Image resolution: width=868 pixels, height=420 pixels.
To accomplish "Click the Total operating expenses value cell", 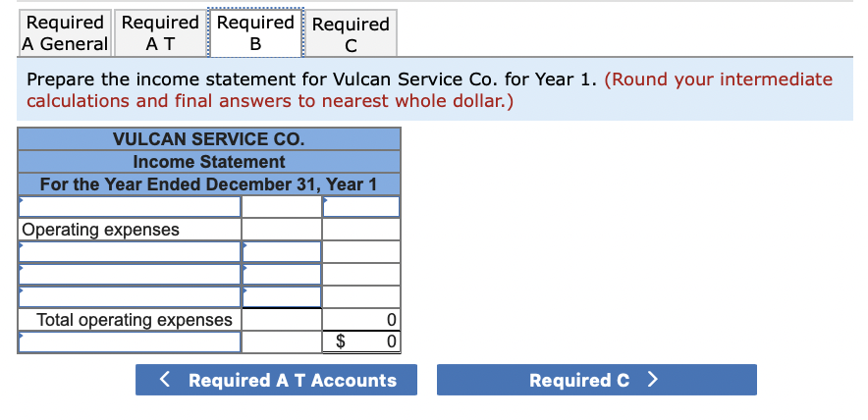I will [361, 319].
